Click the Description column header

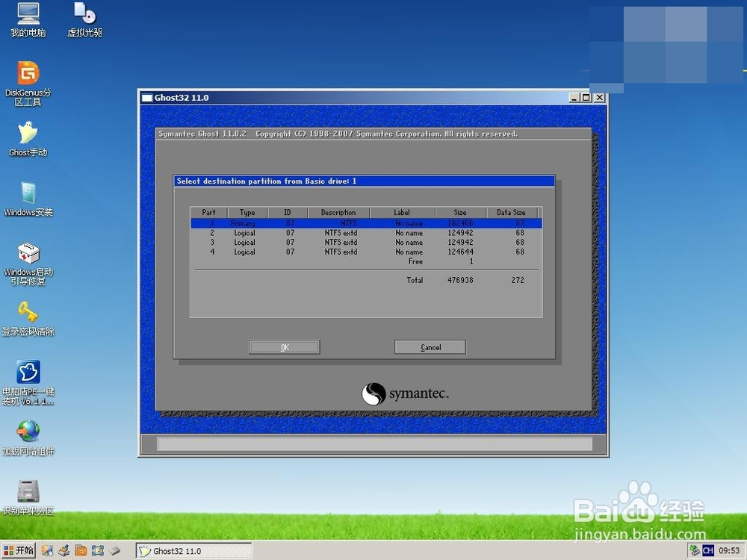tap(338, 212)
